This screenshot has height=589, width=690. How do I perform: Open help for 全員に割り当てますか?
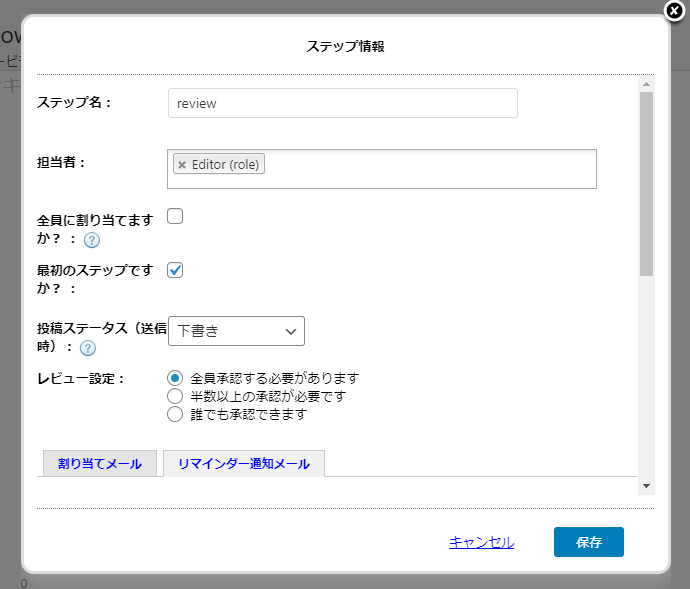click(x=92, y=240)
